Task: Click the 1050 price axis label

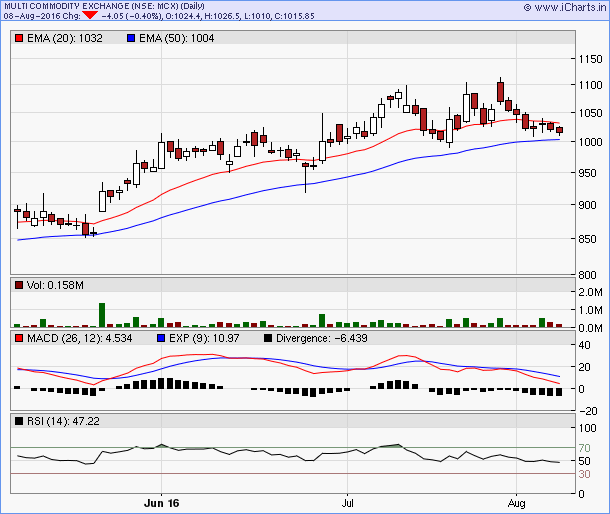Action: (590, 113)
